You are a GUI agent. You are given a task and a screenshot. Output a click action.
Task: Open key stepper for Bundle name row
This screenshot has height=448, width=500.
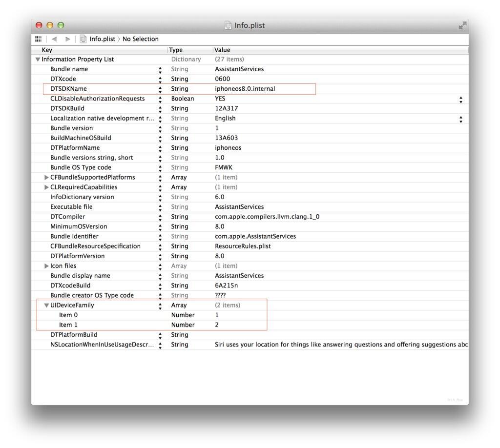tap(160, 70)
